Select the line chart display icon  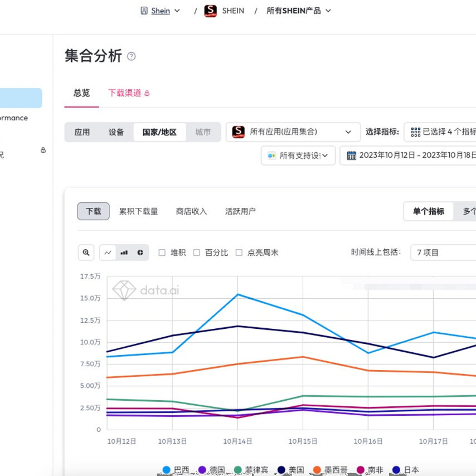[x=108, y=252]
